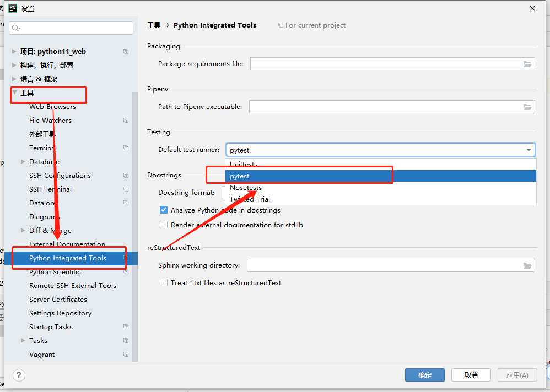Image resolution: width=550 pixels, height=392 pixels.
Task: Expand the Database tree node
Action: click(23, 162)
